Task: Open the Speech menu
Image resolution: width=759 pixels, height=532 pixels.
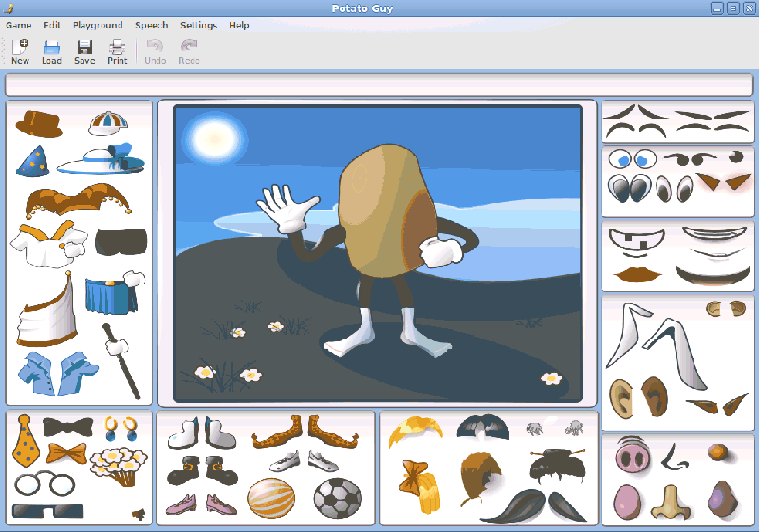Action: (151, 25)
